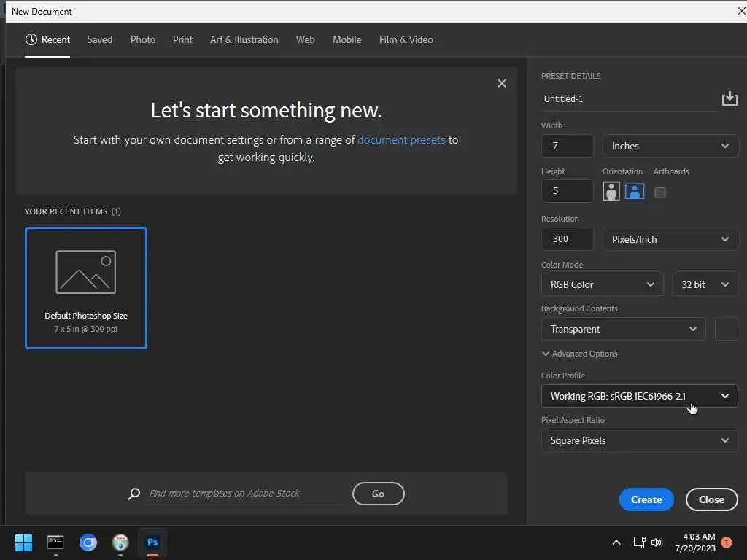Click the Create button
This screenshot has height=560, width=747.
[x=646, y=499]
